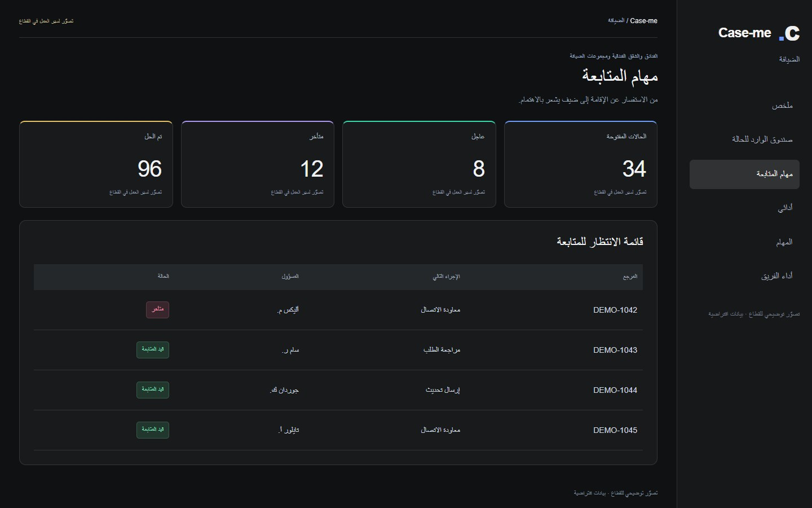Select the active مهام المتابعة sidebar item

744,174
